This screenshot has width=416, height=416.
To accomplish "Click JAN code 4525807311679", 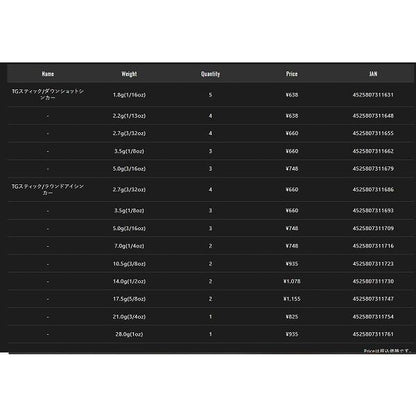I will (x=373, y=169).
